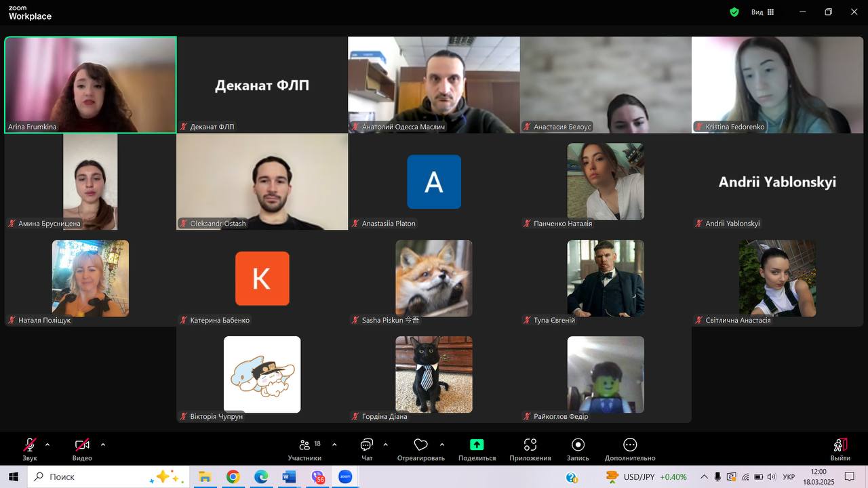The height and width of the screenshot is (488, 868).
Task: Select Анастасия Белоус video tile
Action: (606, 85)
